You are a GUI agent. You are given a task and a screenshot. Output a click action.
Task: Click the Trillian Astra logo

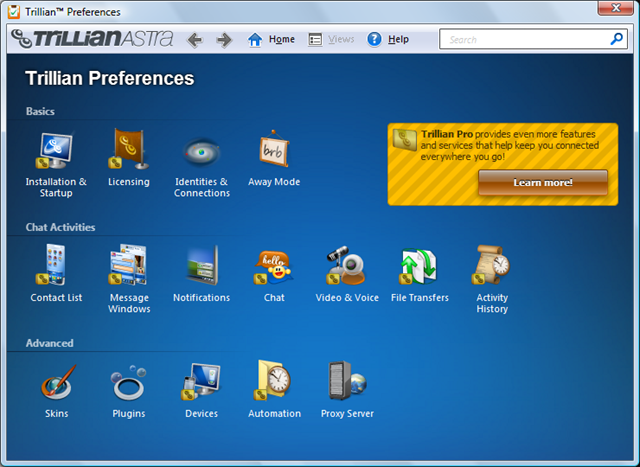[x=92, y=38]
